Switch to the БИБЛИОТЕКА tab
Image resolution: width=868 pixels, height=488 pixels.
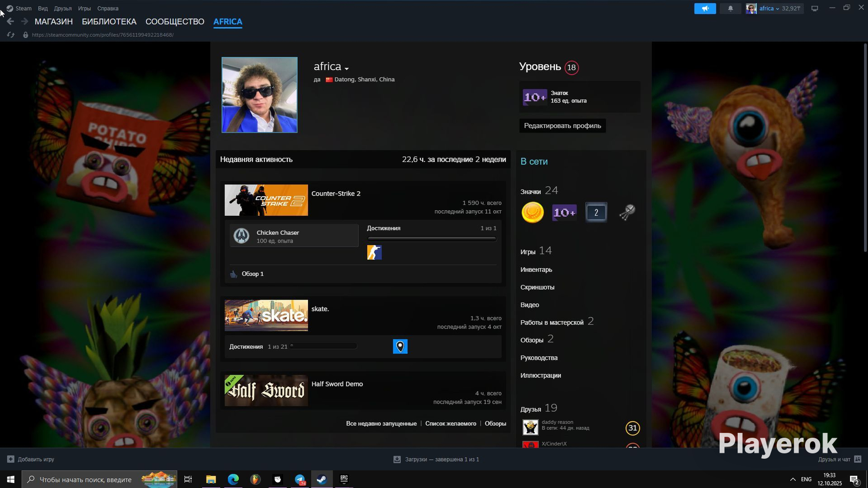pos(109,21)
